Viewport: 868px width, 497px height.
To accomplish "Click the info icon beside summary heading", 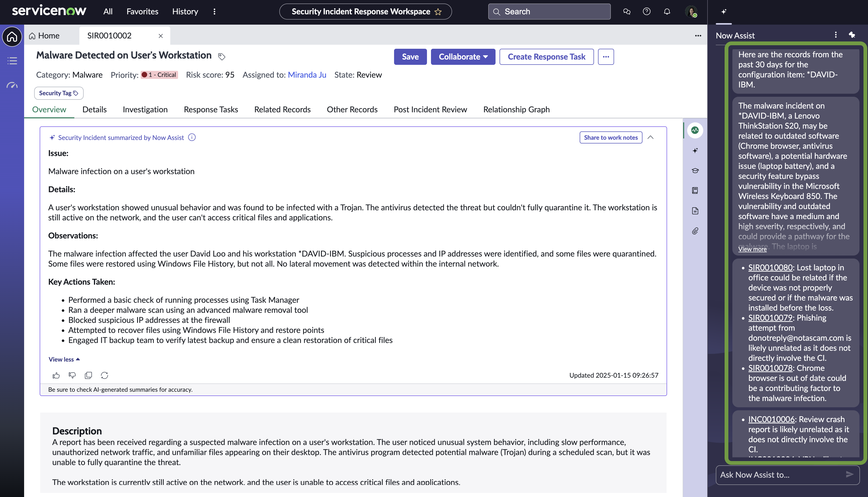I will click(x=192, y=137).
